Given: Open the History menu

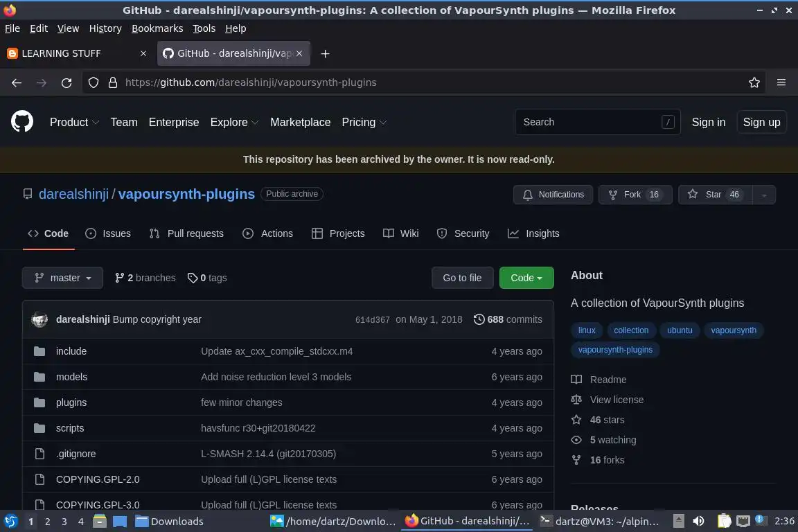Looking at the screenshot, I should (105, 28).
